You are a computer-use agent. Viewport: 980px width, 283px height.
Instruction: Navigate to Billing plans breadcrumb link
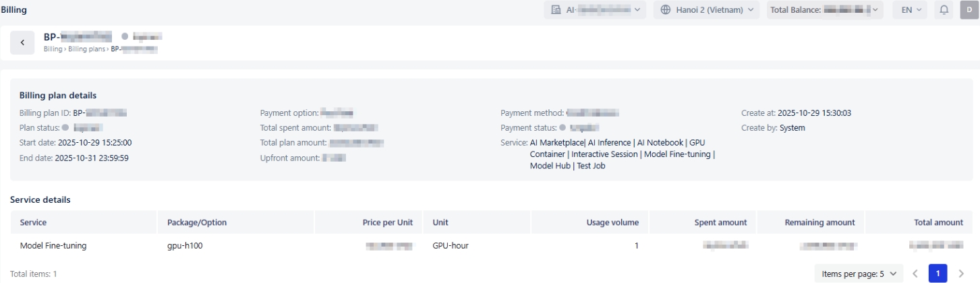coord(87,49)
